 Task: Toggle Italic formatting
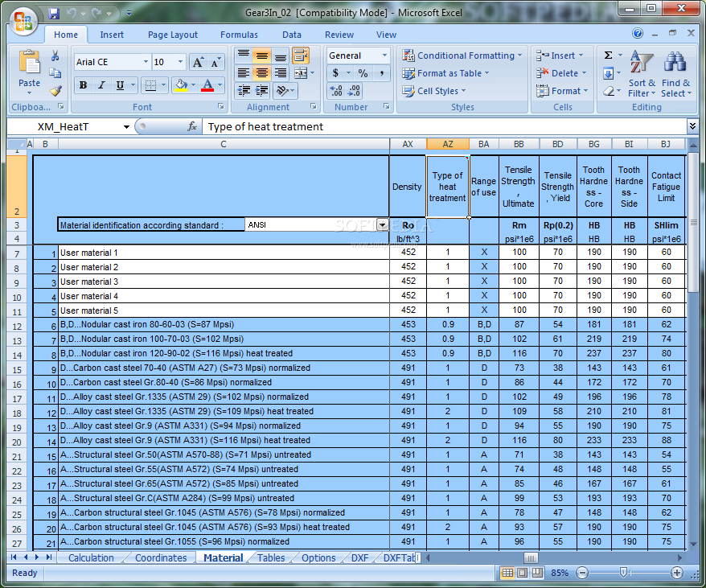[x=102, y=84]
